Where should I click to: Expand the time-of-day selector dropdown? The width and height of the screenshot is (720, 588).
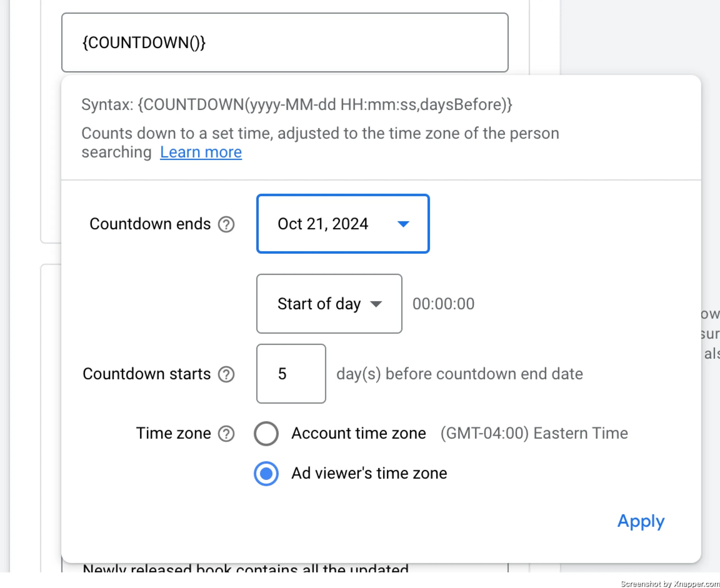pyautogui.click(x=329, y=303)
